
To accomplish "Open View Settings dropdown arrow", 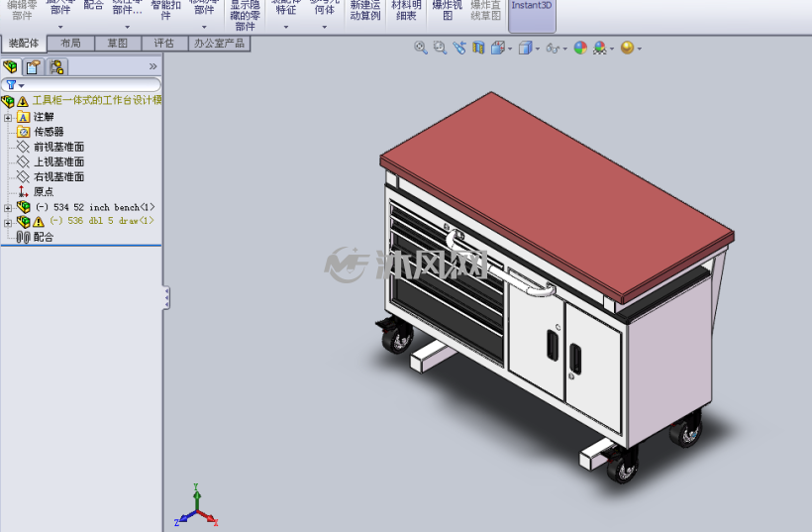I will (x=640, y=50).
